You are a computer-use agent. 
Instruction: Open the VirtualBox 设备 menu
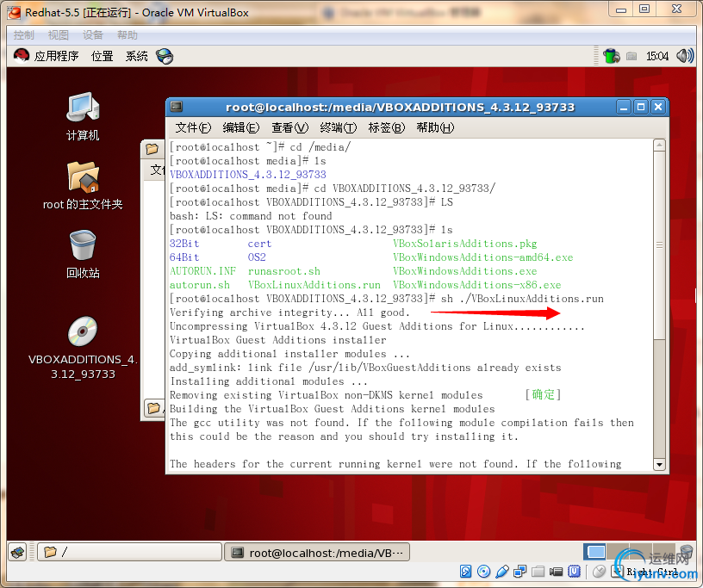(x=93, y=35)
